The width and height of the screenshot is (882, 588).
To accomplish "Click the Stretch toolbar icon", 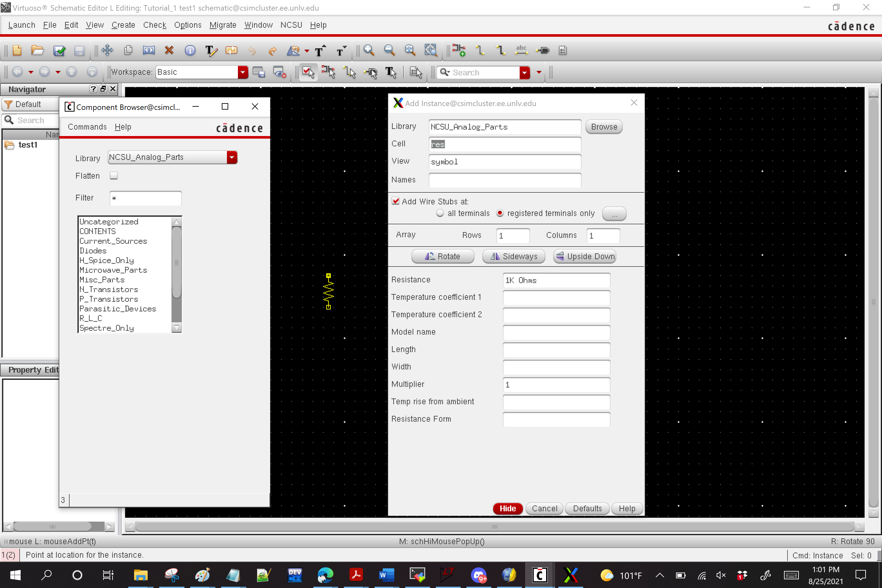I will [x=149, y=50].
